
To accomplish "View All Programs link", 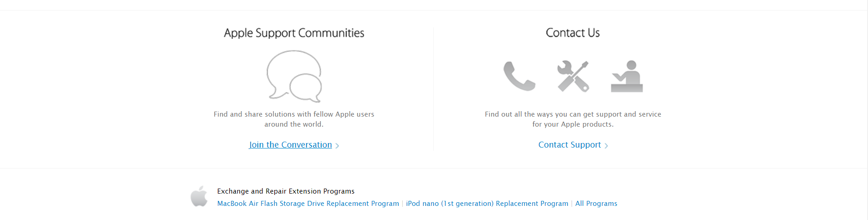I will [x=596, y=204].
